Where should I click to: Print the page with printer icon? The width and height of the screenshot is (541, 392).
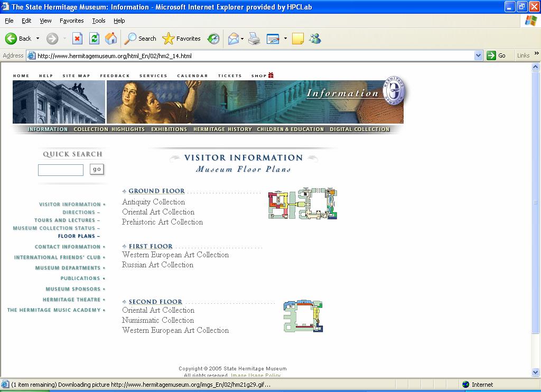coord(254,39)
